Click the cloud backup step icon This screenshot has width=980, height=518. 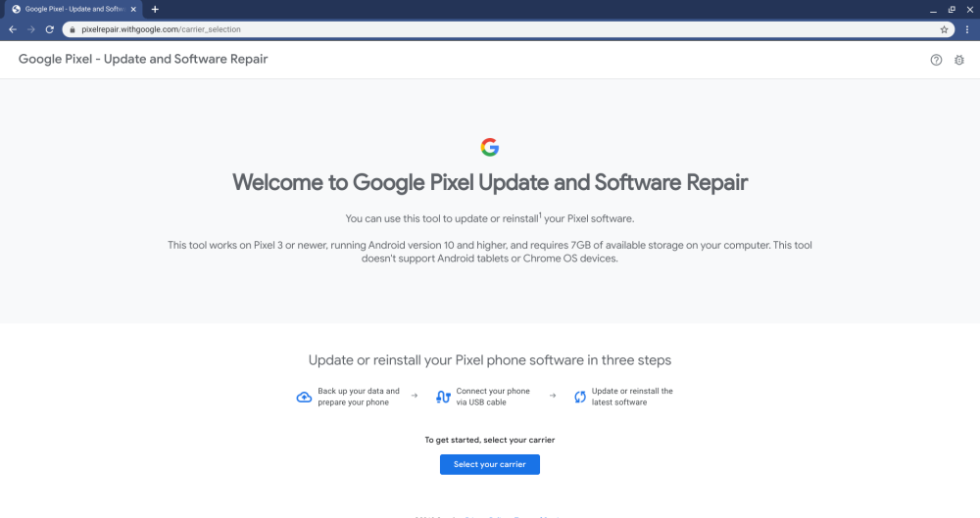click(x=304, y=397)
